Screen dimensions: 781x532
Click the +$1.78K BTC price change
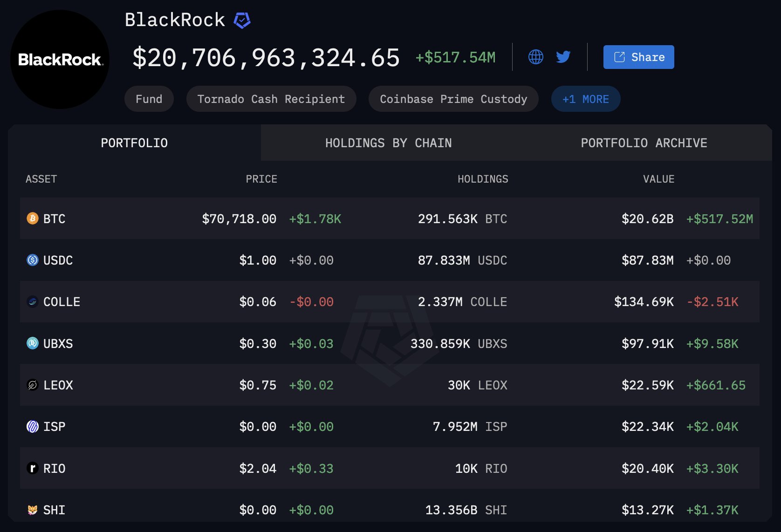click(315, 218)
